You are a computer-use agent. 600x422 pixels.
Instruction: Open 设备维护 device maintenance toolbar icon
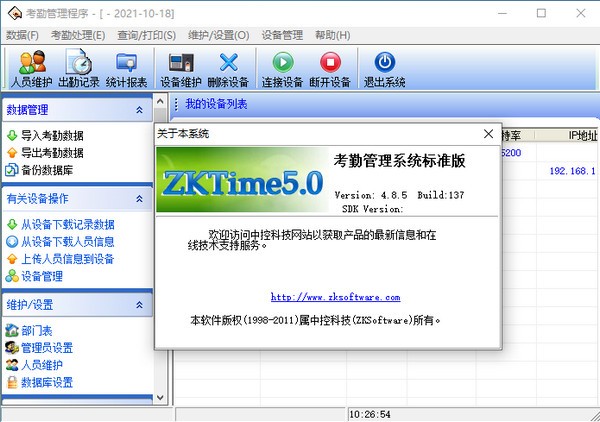click(181, 62)
